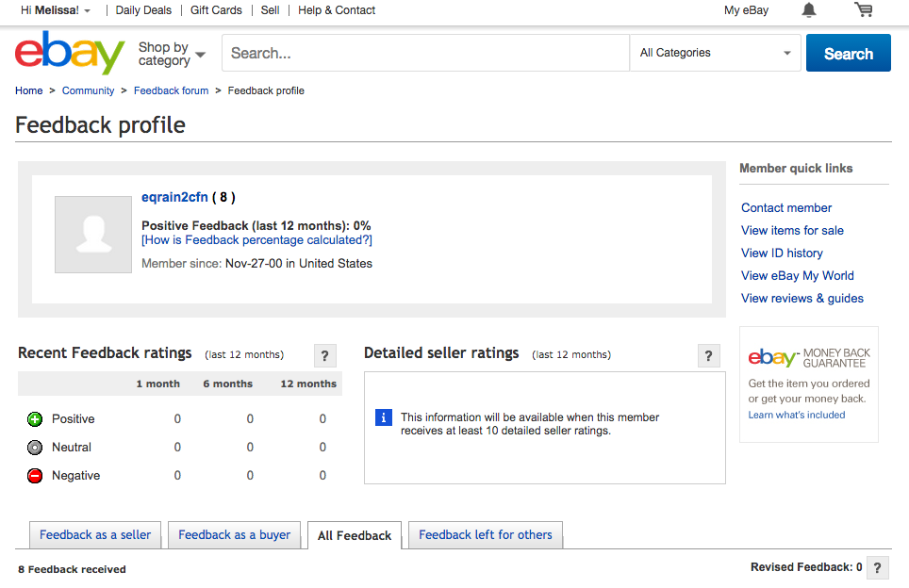The image size is (909, 588).
Task: Click the Member since Nov-27-00 text
Action: point(256,264)
